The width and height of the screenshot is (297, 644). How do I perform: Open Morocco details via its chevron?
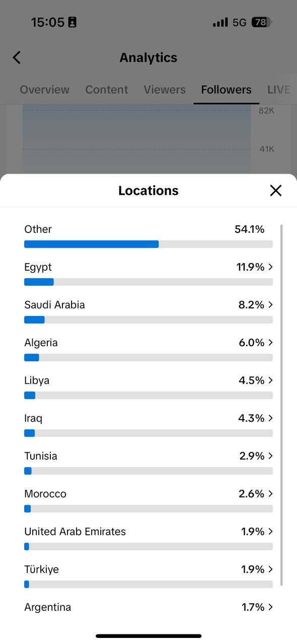click(271, 494)
